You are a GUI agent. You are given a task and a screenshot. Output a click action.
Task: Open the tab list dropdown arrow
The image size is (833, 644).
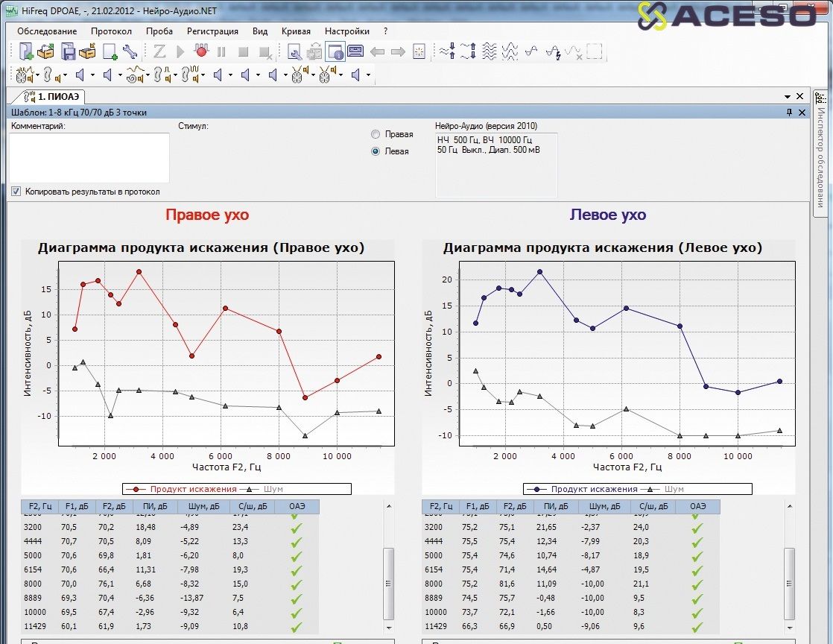coord(788,97)
